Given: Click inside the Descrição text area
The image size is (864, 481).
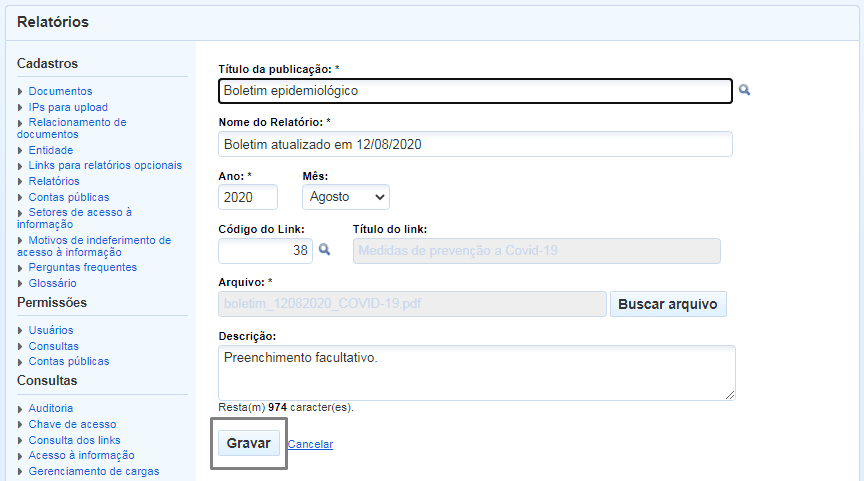Looking at the screenshot, I should pyautogui.click(x=476, y=373).
